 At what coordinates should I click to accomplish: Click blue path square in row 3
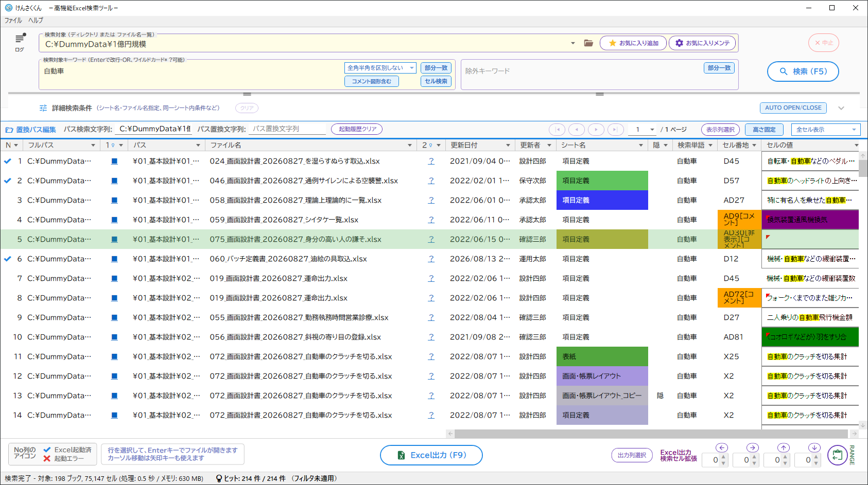114,200
